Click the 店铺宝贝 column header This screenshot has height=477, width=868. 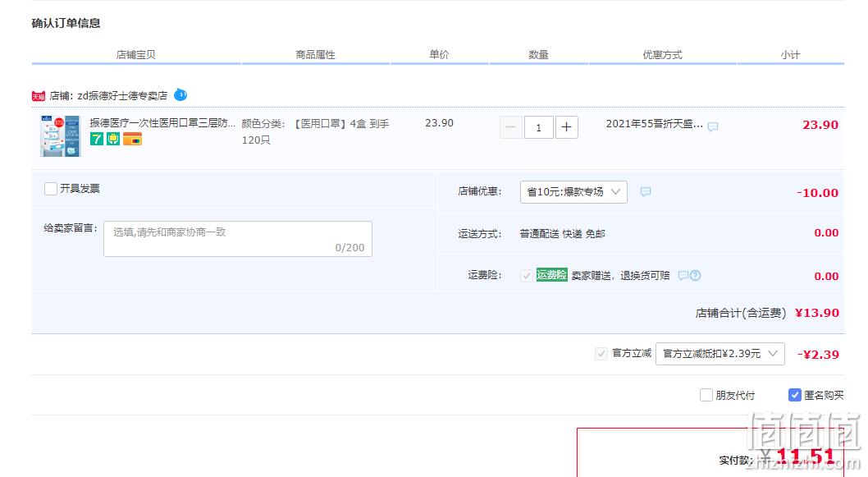pyautogui.click(x=135, y=54)
